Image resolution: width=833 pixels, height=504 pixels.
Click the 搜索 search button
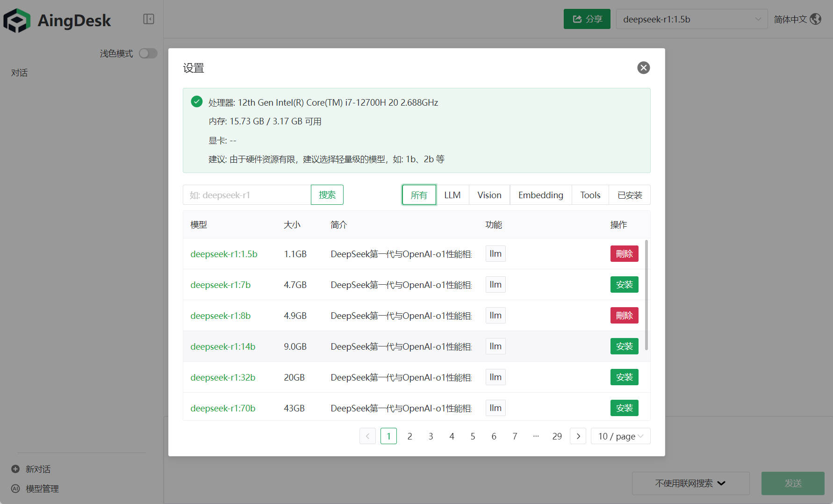(x=327, y=195)
